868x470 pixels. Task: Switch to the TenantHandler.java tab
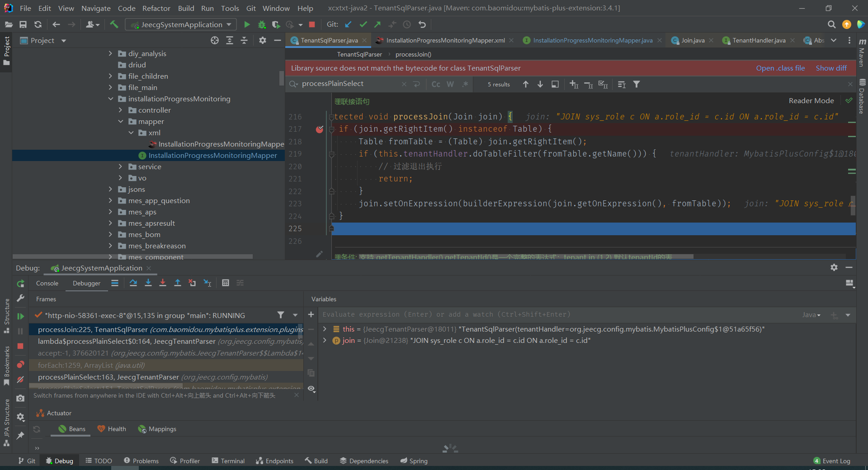(759, 40)
